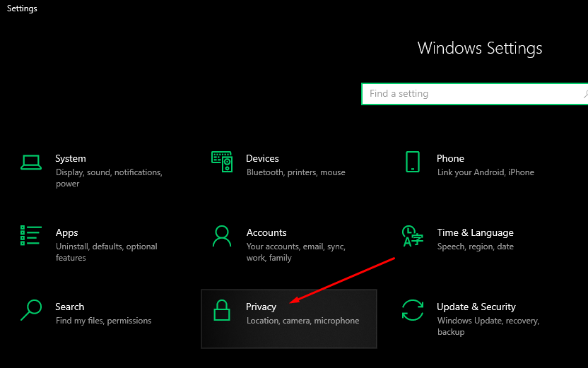Click the Phone icon
Image resolution: width=588 pixels, height=368 pixels.
(x=413, y=162)
